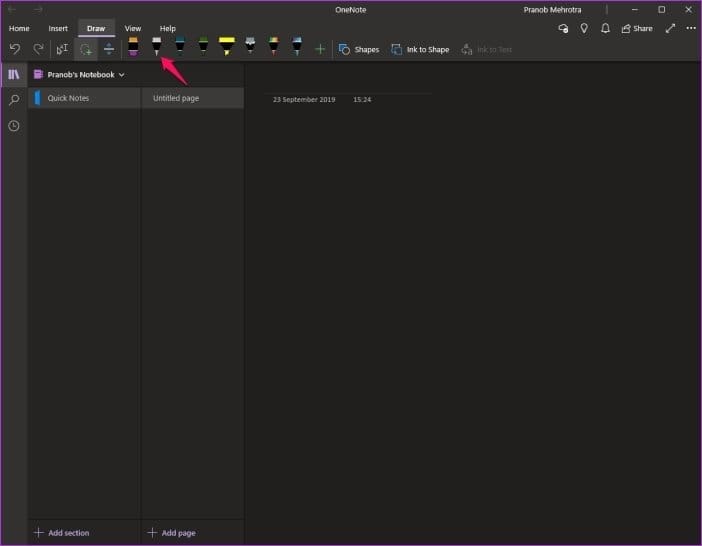Open the search pane in sidebar
The height and width of the screenshot is (546, 702).
pyautogui.click(x=14, y=100)
